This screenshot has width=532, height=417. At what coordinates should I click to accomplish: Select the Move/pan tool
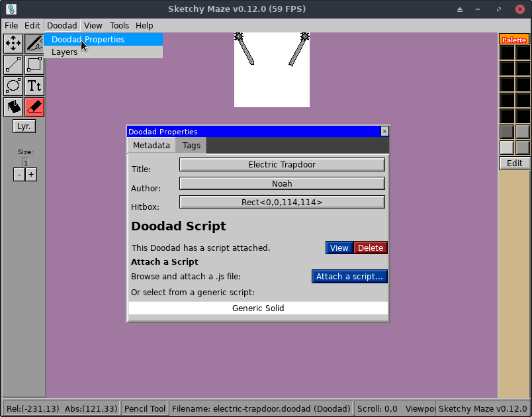point(13,43)
